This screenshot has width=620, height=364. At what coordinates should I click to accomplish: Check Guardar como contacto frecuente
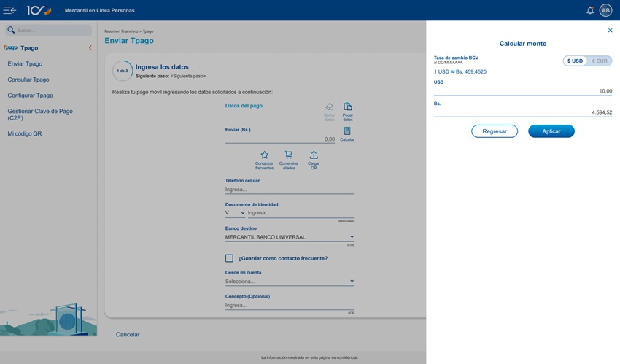click(x=229, y=258)
